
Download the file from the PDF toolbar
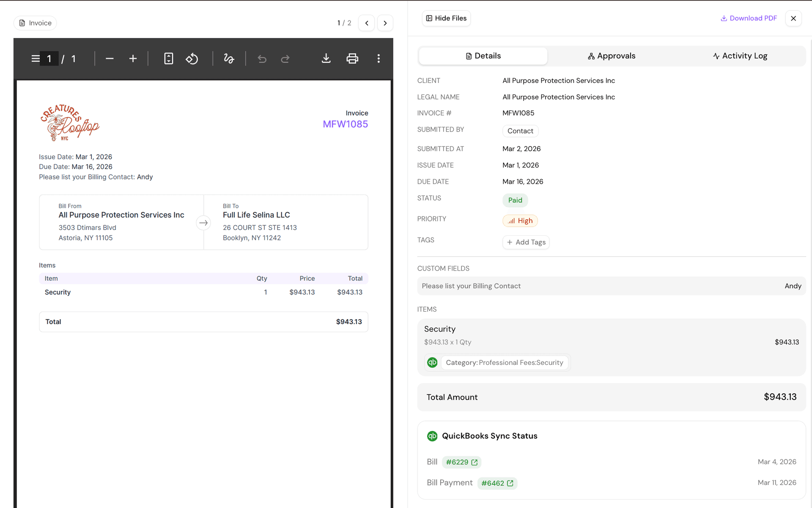[x=326, y=58]
